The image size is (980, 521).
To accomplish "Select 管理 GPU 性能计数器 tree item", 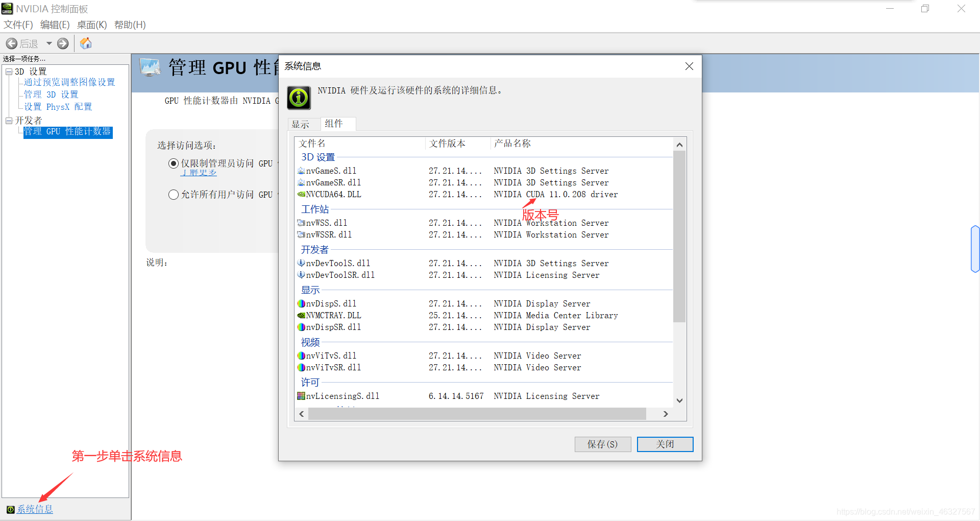I will pyautogui.click(x=67, y=132).
